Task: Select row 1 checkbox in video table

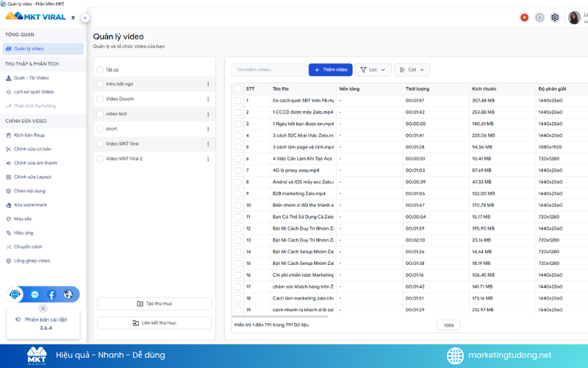Action: [x=237, y=101]
